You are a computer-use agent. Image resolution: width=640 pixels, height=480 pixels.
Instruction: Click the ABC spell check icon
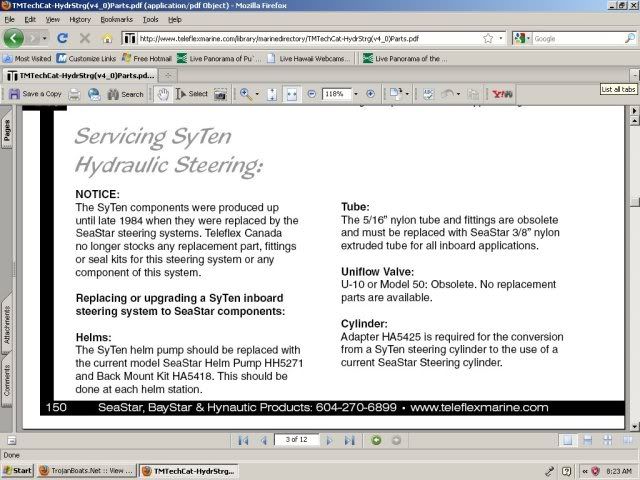pos(428,94)
